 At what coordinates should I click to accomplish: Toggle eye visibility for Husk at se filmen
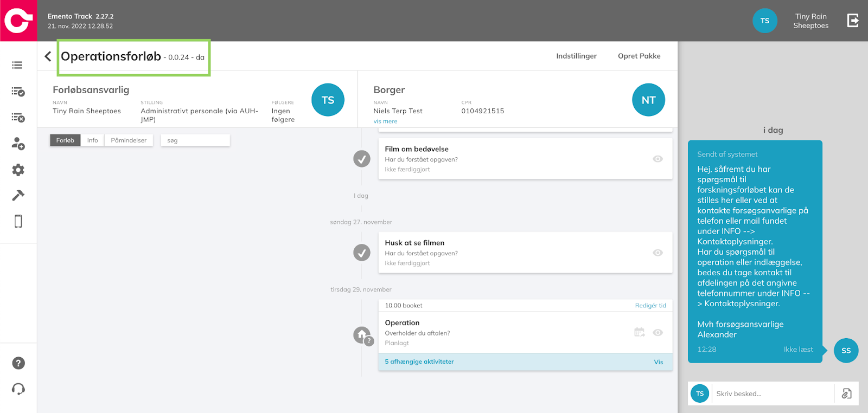(x=658, y=253)
